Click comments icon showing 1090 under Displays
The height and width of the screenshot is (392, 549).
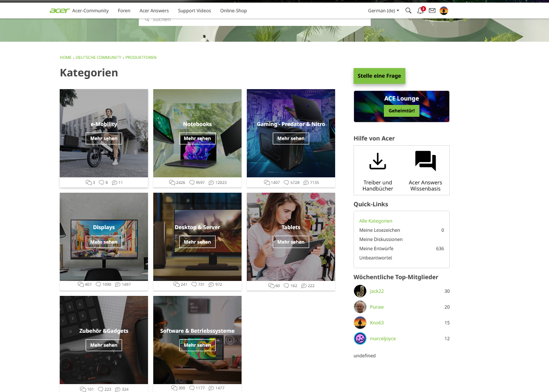(x=98, y=284)
